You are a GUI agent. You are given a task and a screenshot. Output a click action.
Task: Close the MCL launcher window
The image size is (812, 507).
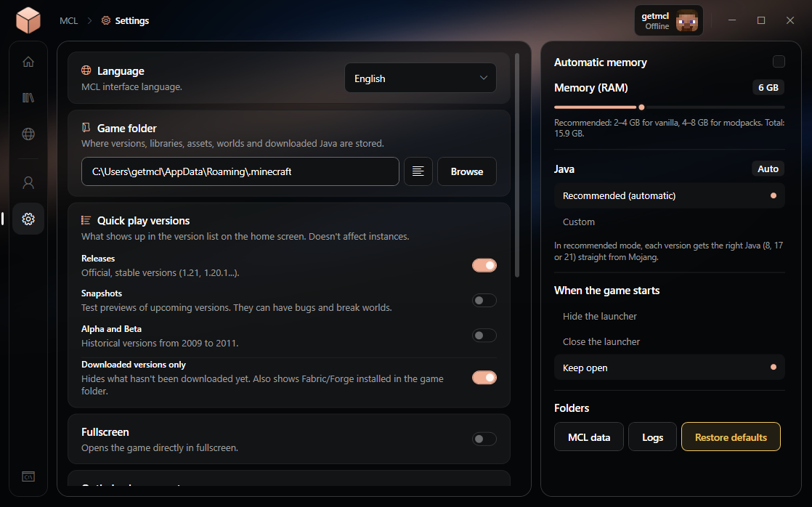click(789, 20)
